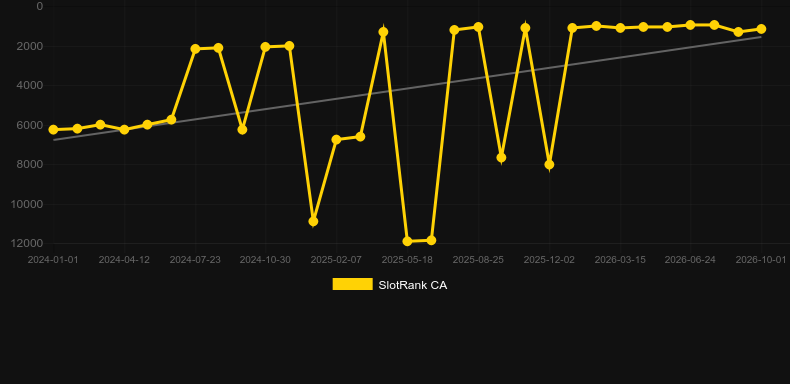Click the x-axis label 2024-01-01
790x384 pixels.
pos(53,260)
